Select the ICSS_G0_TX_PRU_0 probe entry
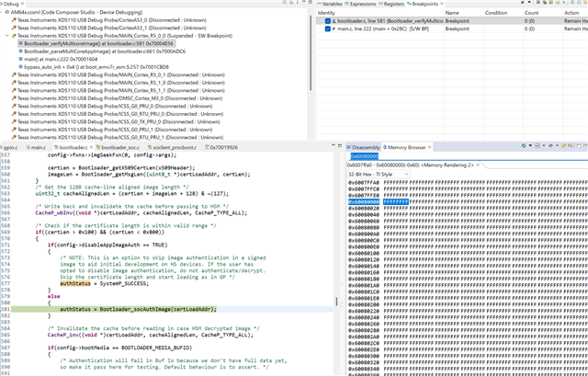 click(x=116, y=122)
